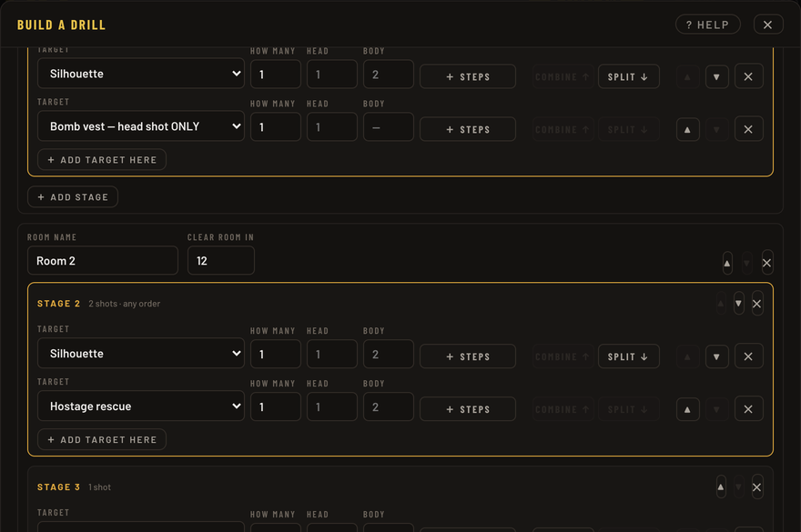Click Body field for Stage 2 Silhouette
This screenshot has width=801, height=532.
tap(389, 355)
